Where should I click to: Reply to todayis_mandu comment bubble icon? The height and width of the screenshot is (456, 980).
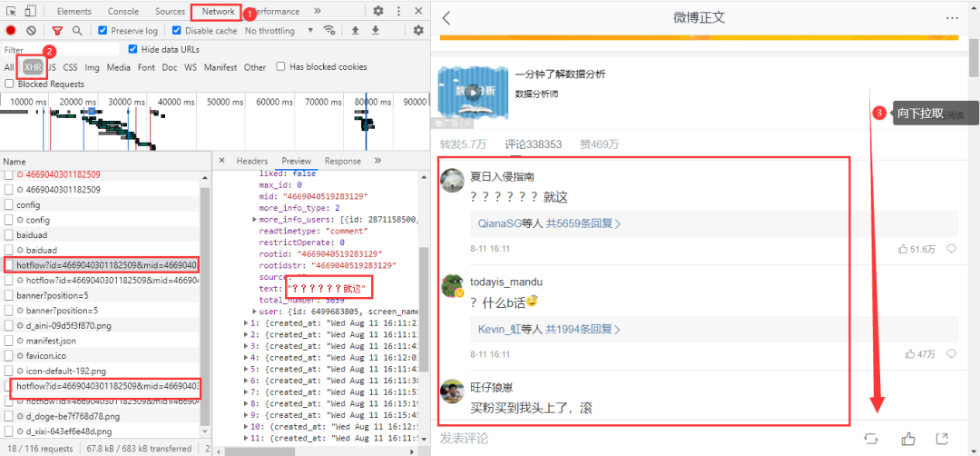pyautogui.click(x=951, y=354)
